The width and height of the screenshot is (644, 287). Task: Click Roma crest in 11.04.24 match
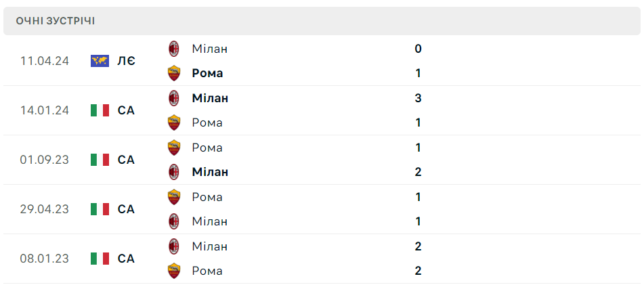pyautogui.click(x=174, y=73)
